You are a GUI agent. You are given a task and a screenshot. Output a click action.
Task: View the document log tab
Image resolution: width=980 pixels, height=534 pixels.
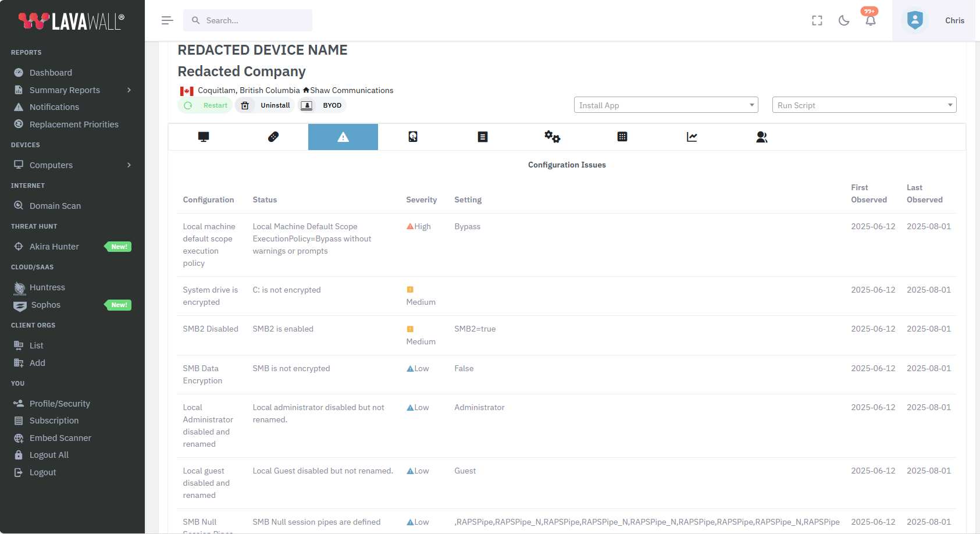pyautogui.click(x=482, y=137)
